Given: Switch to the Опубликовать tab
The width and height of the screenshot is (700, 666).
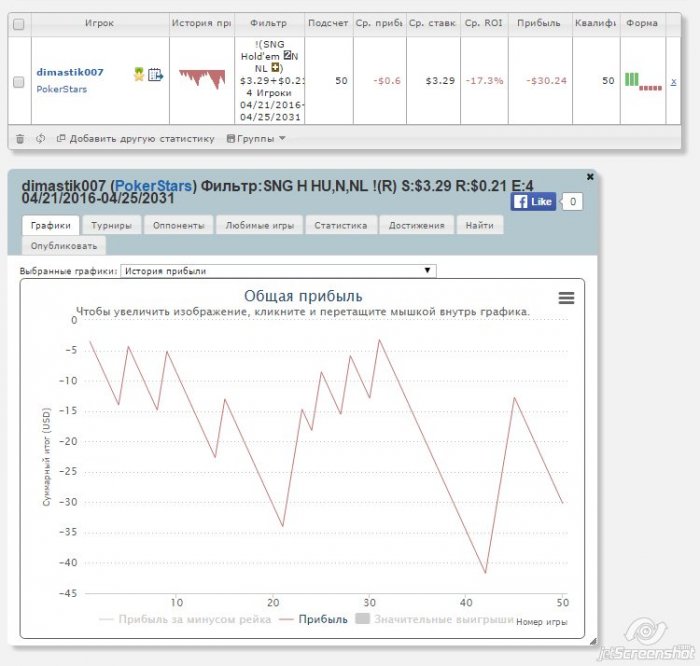Looking at the screenshot, I should pyautogui.click(x=64, y=246).
